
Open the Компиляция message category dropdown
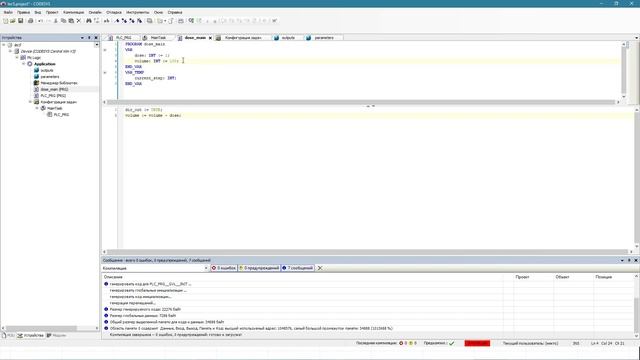[206, 268]
